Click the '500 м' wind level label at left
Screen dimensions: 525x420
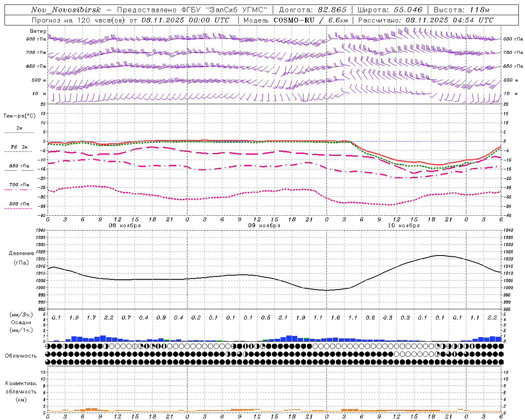point(39,80)
